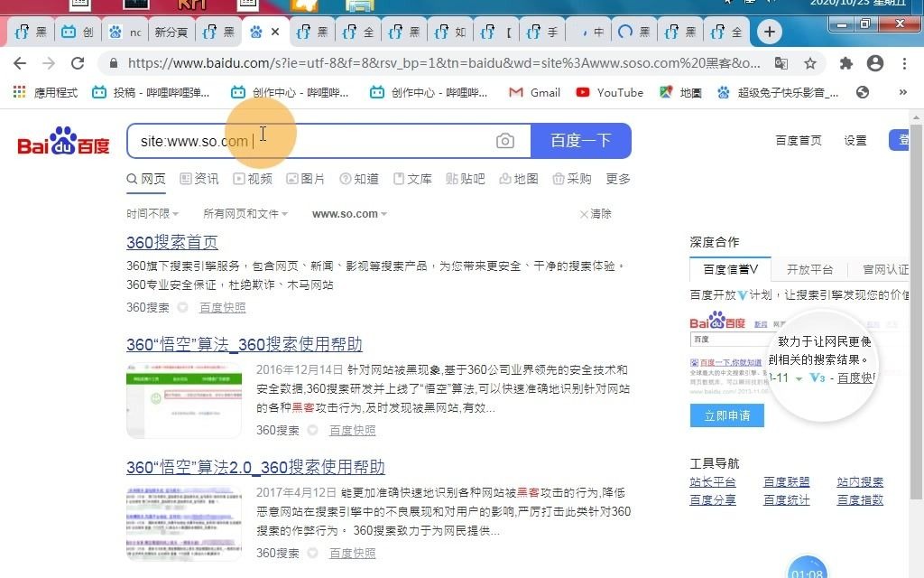Viewport: 924px width, 578px height.
Task: Open Chrome's three-dot menu
Action: (905, 64)
